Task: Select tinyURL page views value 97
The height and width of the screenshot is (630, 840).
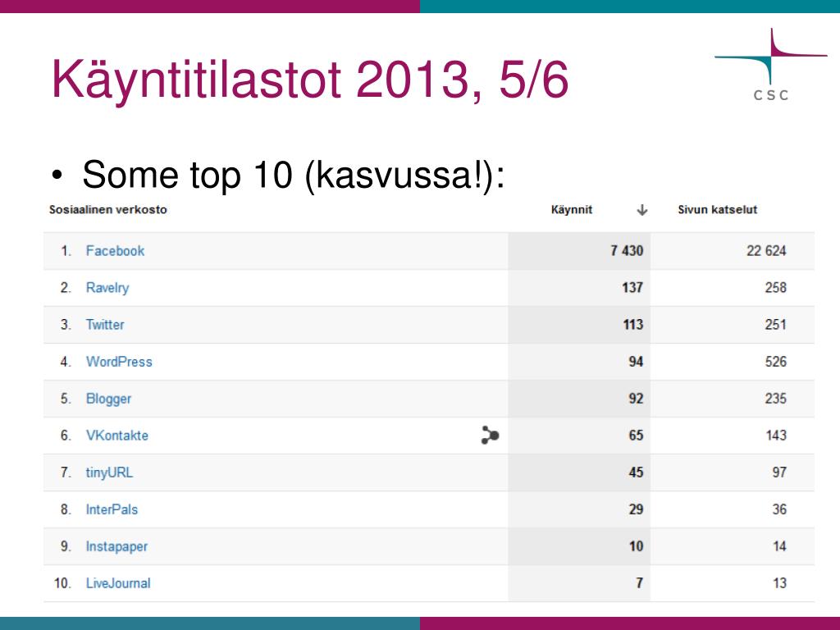Action: (x=779, y=472)
